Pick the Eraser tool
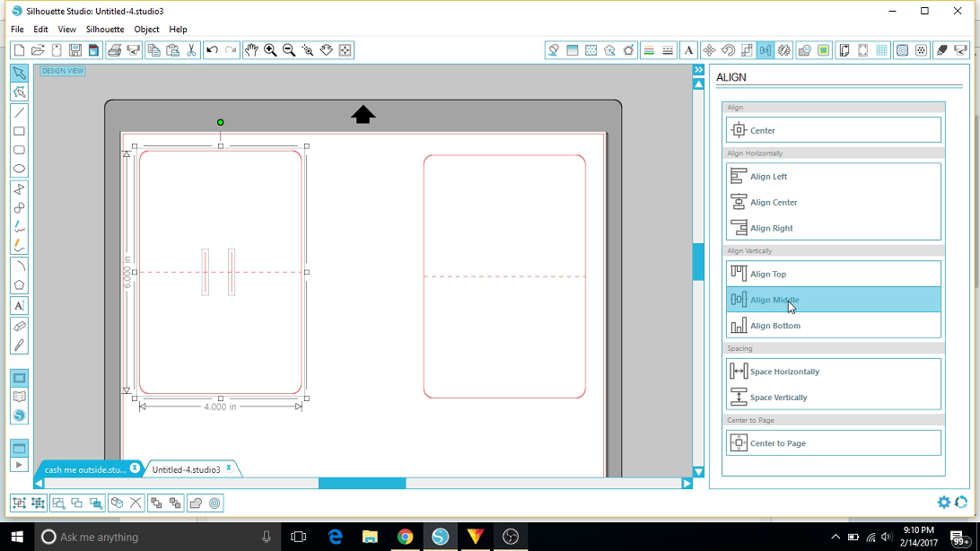 tap(20, 326)
